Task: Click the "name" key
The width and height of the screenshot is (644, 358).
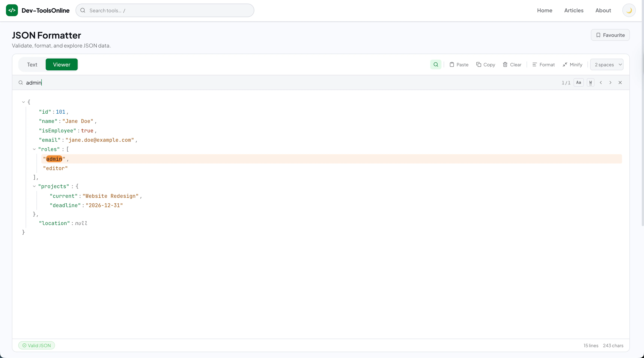Action: coord(48,121)
